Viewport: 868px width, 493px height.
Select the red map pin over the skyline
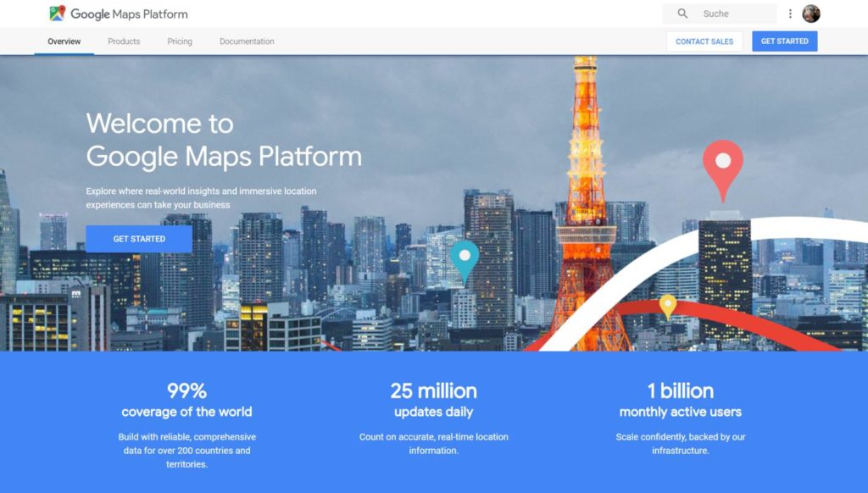click(x=724, y=160)
